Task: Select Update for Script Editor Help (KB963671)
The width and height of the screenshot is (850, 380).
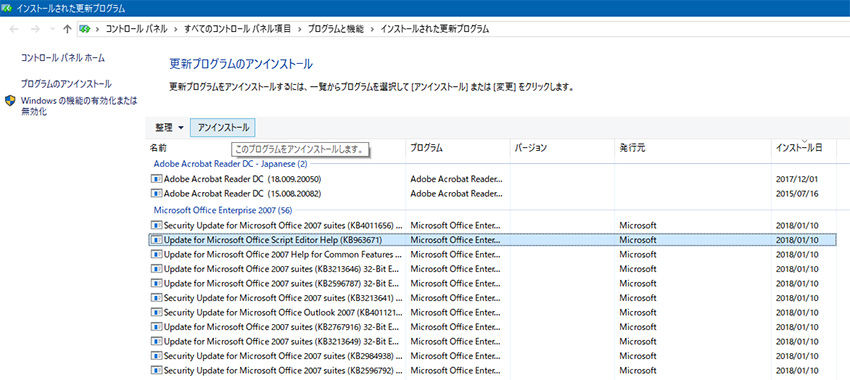Action: tap(492, 240)
